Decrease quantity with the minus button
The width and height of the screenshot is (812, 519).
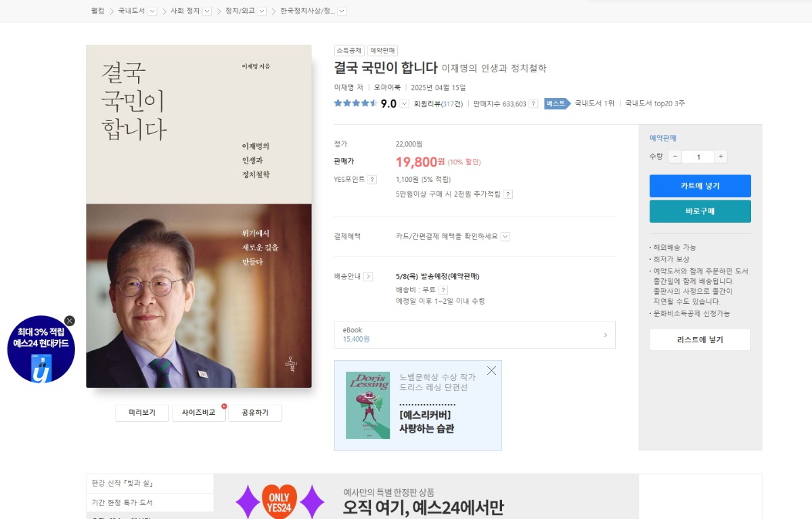point(675,157)
